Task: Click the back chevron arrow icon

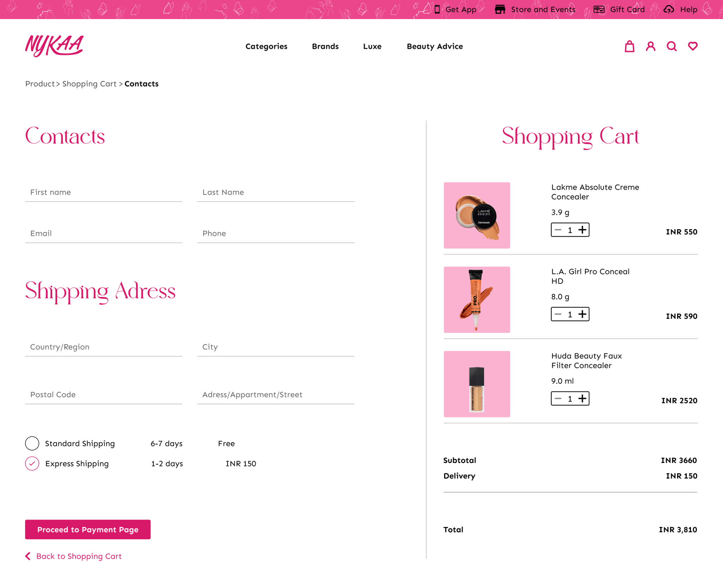Action: (28, 556)
